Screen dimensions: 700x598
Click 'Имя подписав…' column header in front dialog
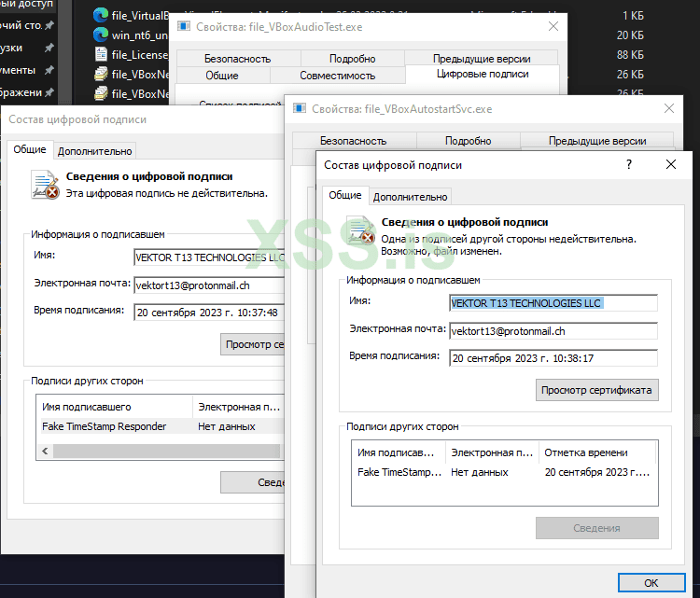pos(399,452)
